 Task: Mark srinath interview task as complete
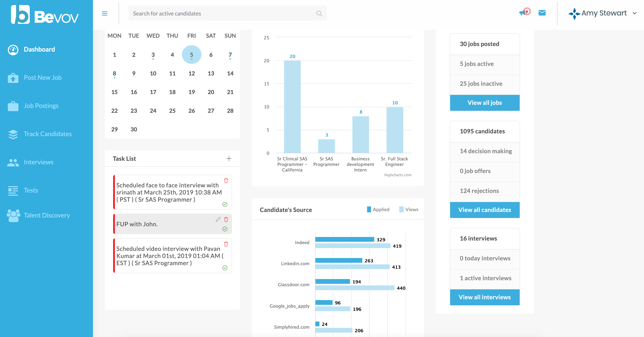tap(225, 204)
